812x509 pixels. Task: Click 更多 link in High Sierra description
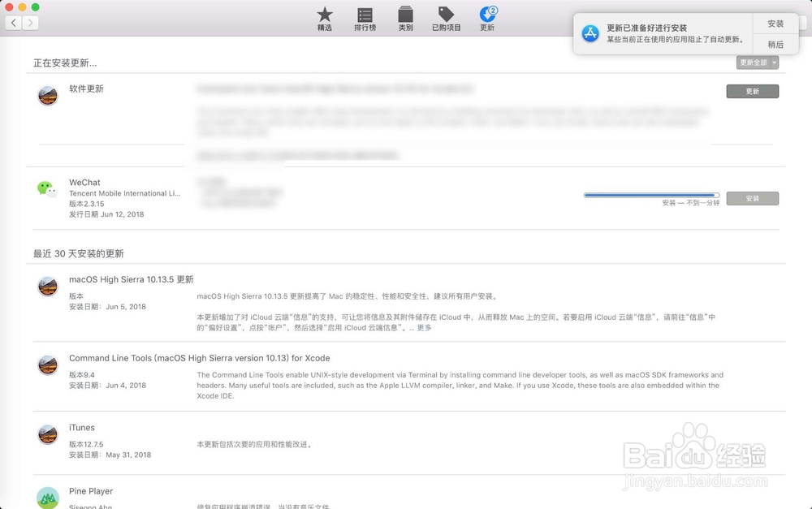(424, 328)
